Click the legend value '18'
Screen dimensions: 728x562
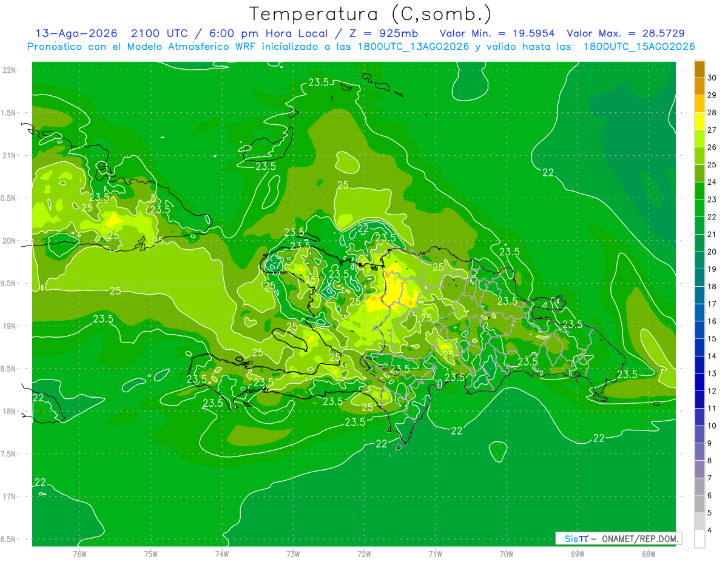(712, 286)
